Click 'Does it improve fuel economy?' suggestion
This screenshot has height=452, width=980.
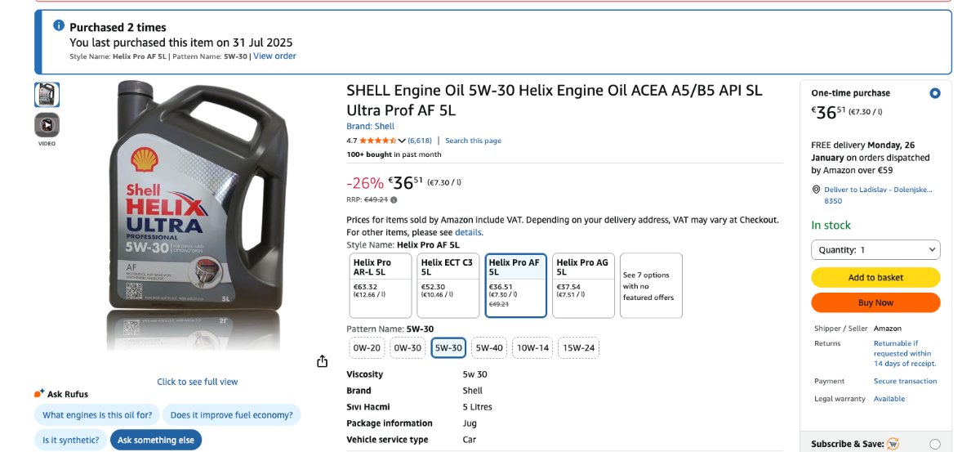pyautogui.click(x=231, y=414)
